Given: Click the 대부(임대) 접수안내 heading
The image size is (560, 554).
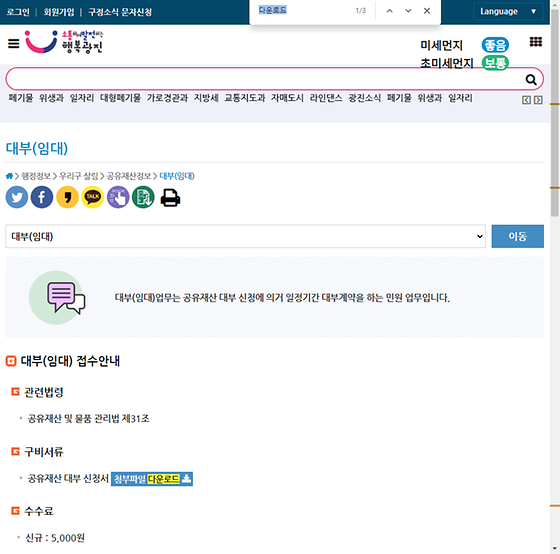Looking at the screenshot, I should (x=70, y=361).
